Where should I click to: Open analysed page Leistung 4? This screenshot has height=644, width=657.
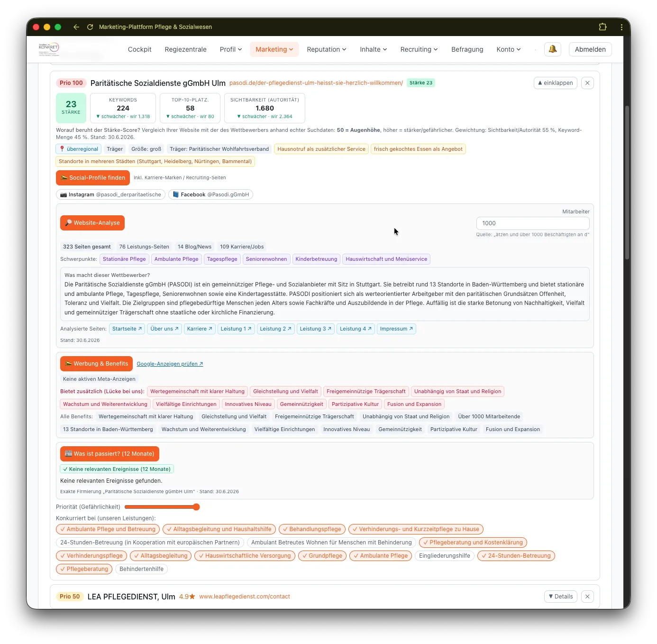pyautogui.click(x=356, y=329)
